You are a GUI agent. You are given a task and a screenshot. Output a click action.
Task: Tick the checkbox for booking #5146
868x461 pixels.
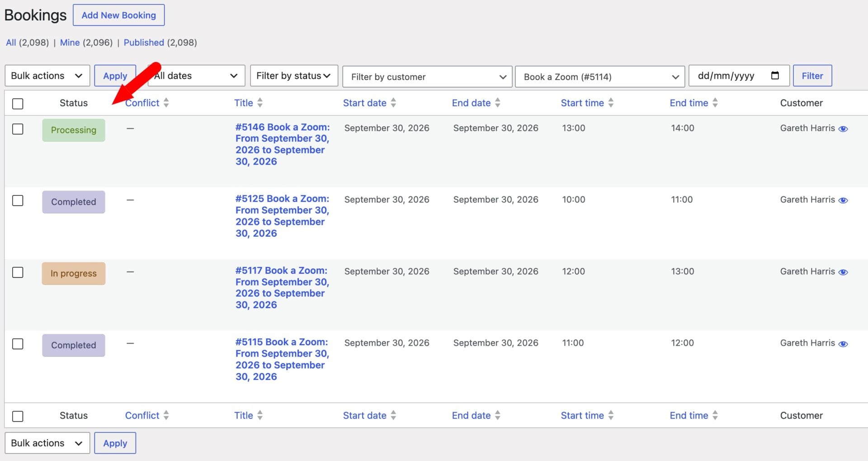[18, 129]
